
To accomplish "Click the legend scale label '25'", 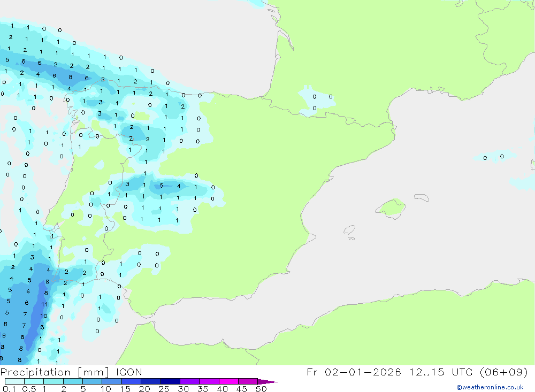I will coord(164,389).
